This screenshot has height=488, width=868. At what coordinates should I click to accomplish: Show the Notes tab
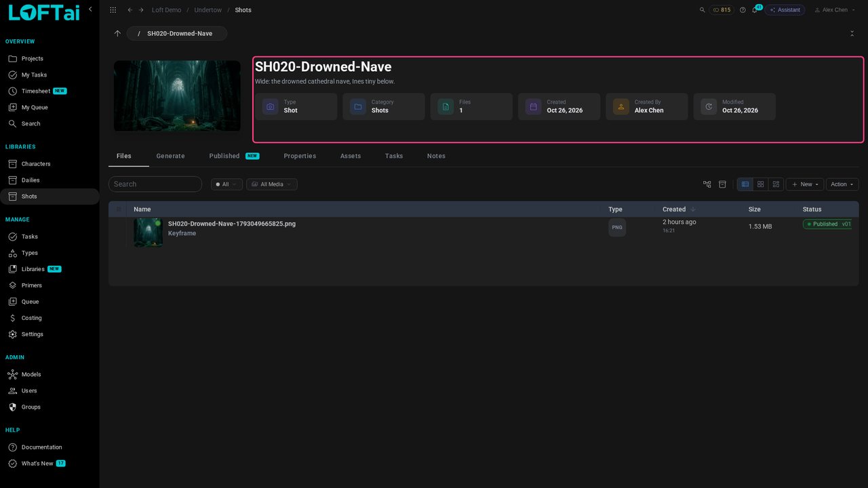coord(436,156)
